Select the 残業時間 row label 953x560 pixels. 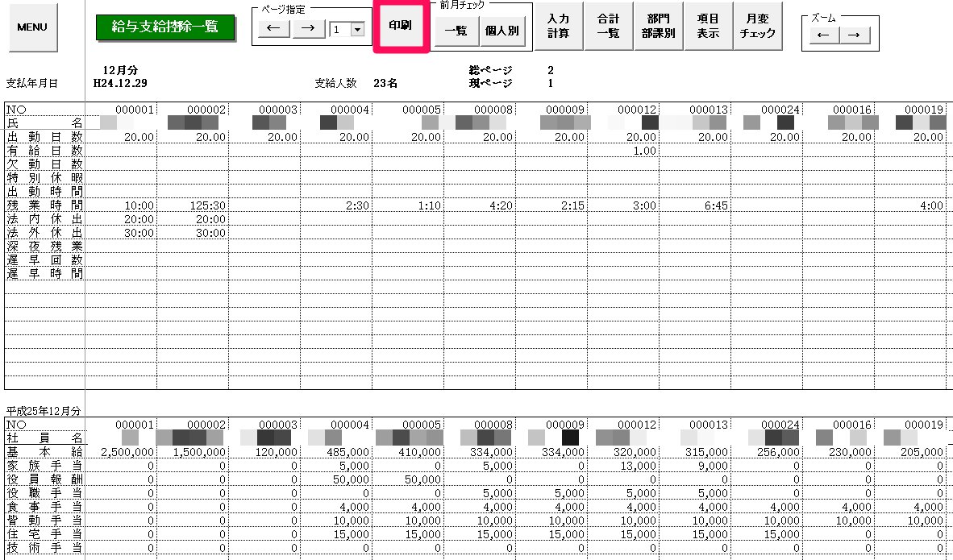click(44, 205)
